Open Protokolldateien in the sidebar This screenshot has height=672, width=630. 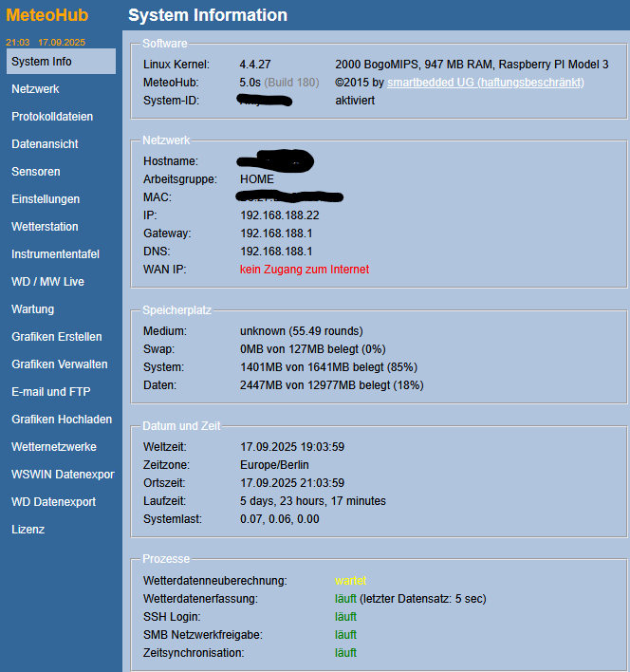pos(52,117)
